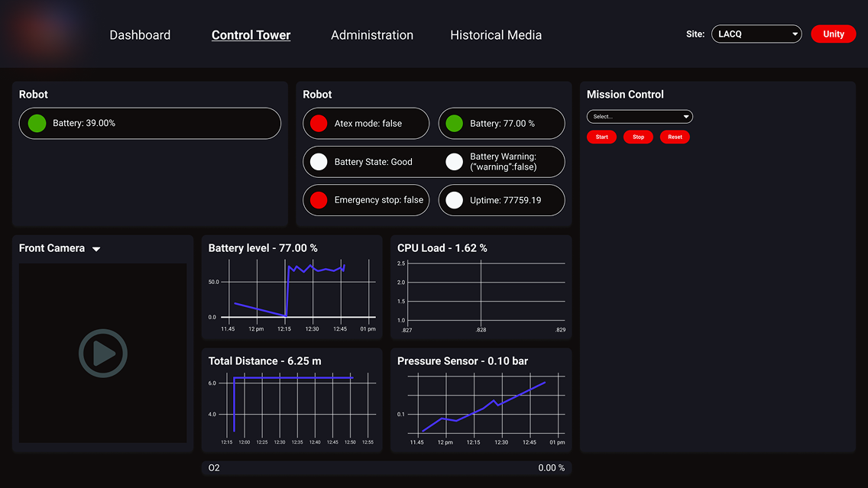Click the O2 level progress bar
Screen dimensions: 868x488
click(x=387, y=468)
